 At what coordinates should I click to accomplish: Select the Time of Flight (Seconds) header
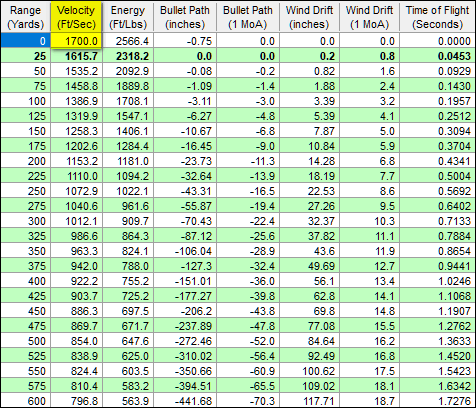click(x=438, y=17)
